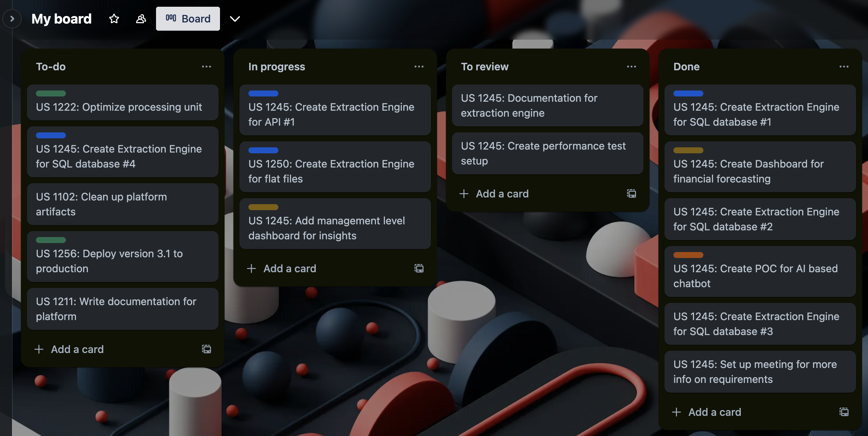This screenshot has height=436, width=868.
Task: Add a card to the To-do list
Action: click(x=70, y=349)
